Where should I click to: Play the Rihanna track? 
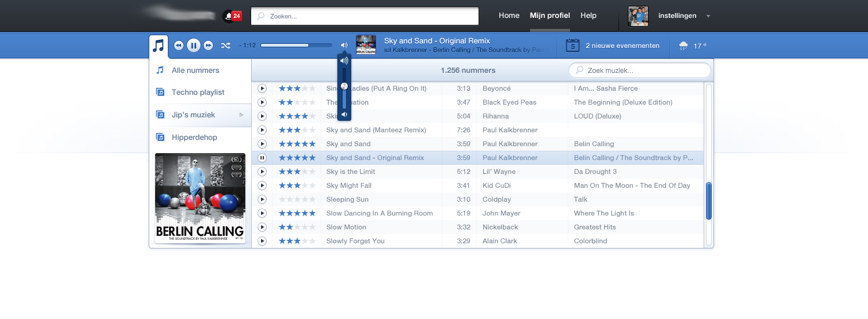pos(262,116)
